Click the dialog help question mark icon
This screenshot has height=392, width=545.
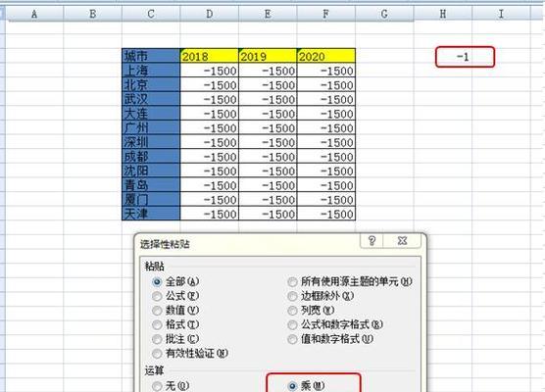tap(372, 240)
